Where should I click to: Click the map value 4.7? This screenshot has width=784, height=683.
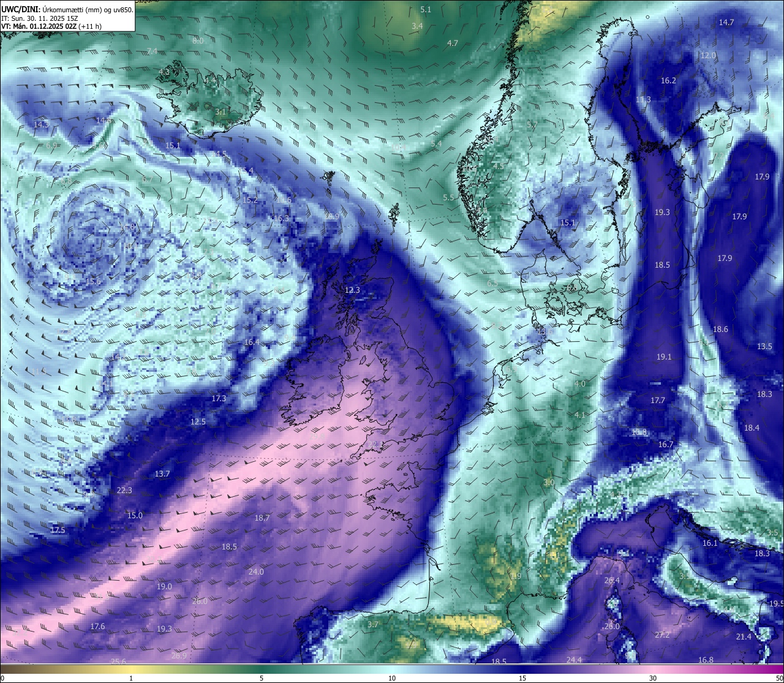pyautogui.click(x=453, y=43)
